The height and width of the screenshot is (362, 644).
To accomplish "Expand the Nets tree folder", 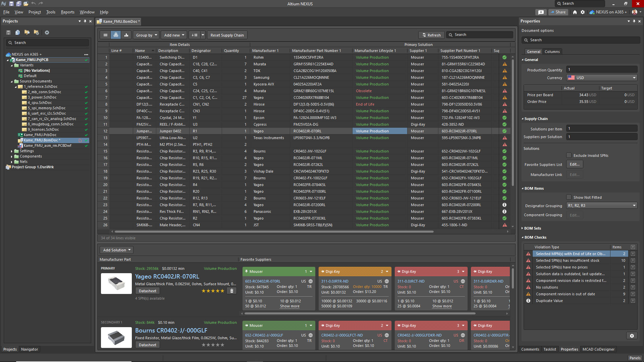I will [x=12, y=162].
